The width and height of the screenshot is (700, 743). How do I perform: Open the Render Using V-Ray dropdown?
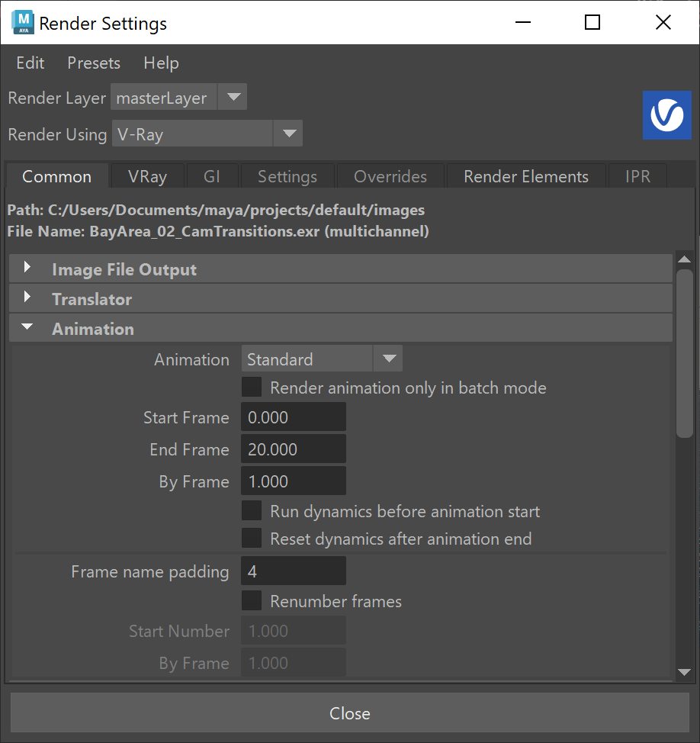click(207, 133)
